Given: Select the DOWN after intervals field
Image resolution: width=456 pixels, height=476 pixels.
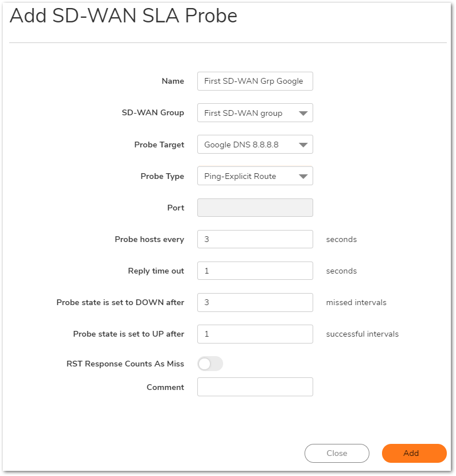Looking at the screenshot, I should pyautogui.click(x=255, y=302).
